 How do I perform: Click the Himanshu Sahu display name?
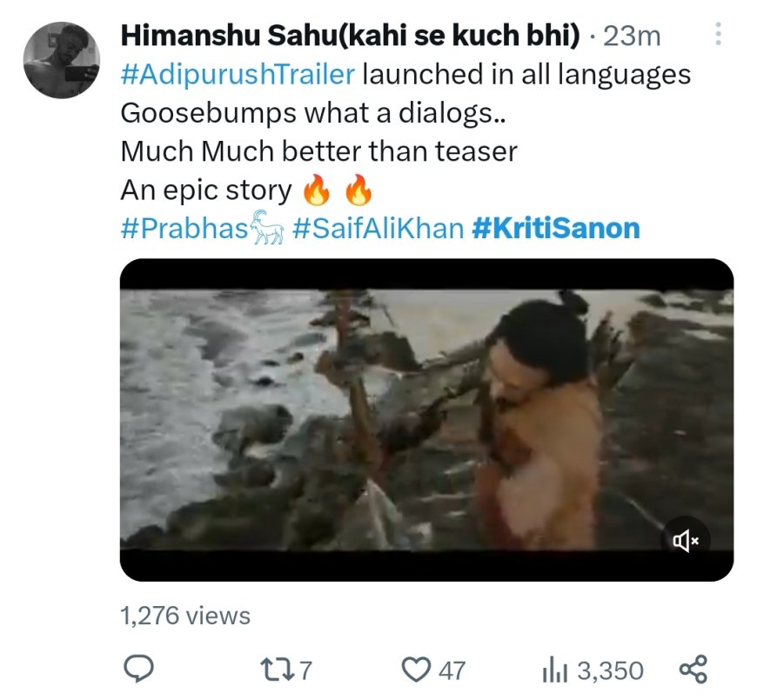[351, 36]
